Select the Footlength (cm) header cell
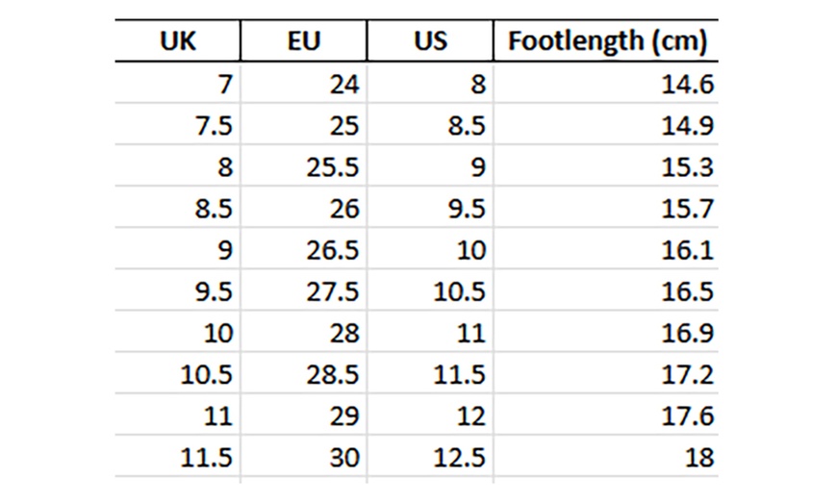 (607, 42)
